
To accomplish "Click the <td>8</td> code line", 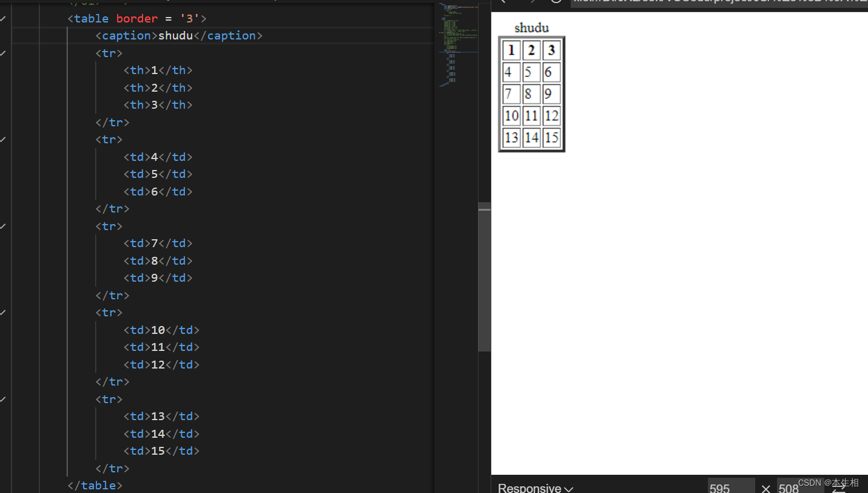I will point(158,261).
